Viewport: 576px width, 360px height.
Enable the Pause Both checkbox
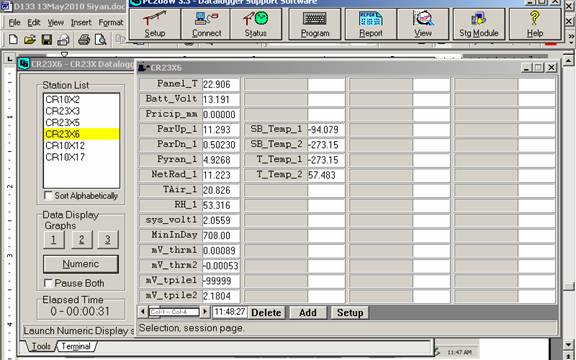[x=48, y=283]
